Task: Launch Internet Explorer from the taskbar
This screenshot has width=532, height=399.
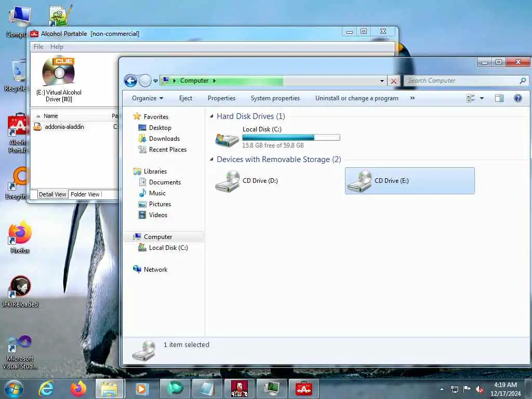Action: (x=46, y=389)
